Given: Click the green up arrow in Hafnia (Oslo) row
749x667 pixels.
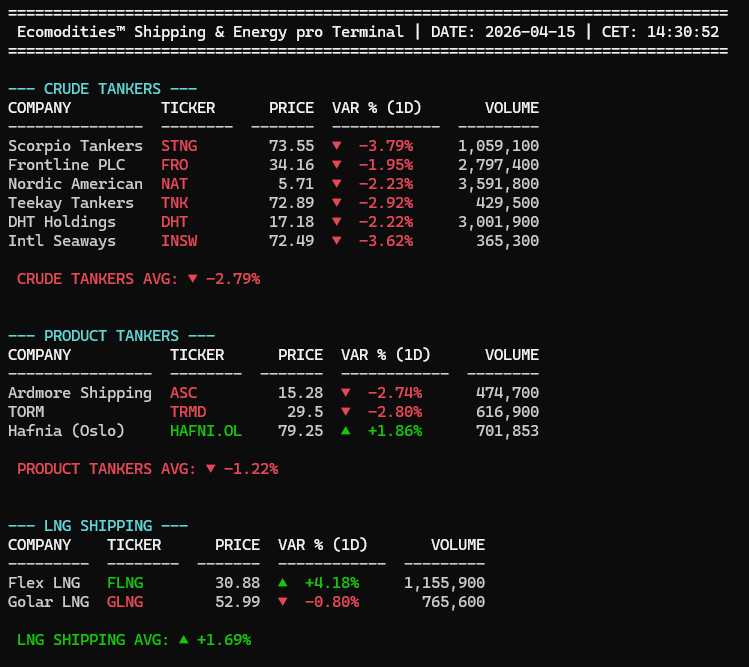Looking at the screenshot, I should click(346, 431).
